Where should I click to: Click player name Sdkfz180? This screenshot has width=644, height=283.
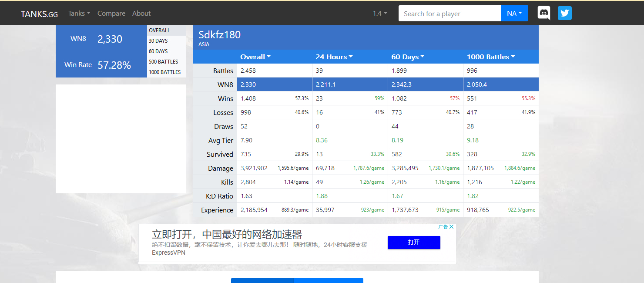click(219, 35)
